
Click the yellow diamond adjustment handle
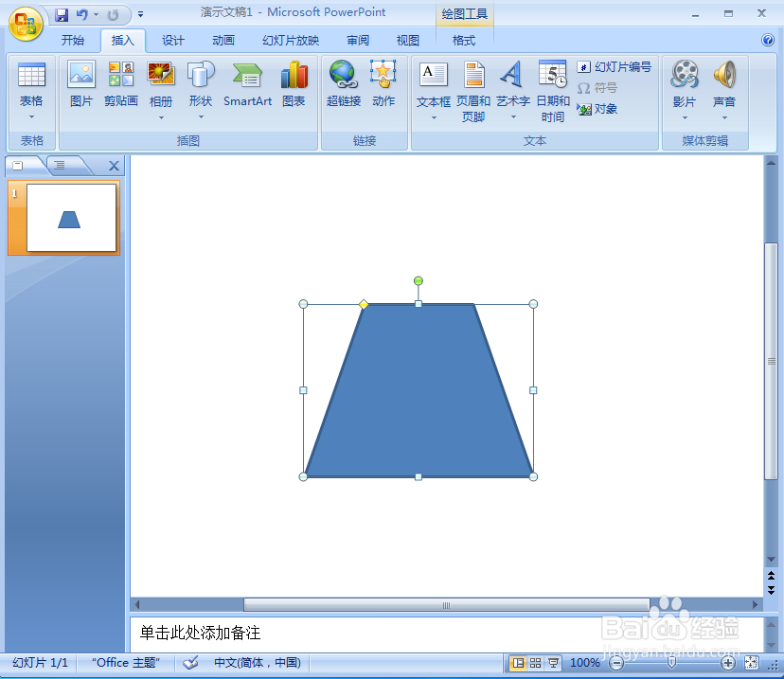coord(364,304)
